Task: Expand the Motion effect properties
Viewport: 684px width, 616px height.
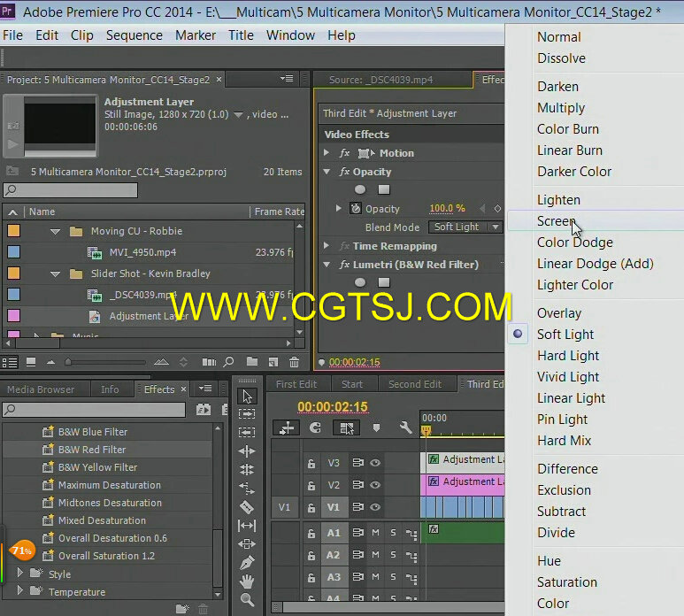Action: (327, 153)
